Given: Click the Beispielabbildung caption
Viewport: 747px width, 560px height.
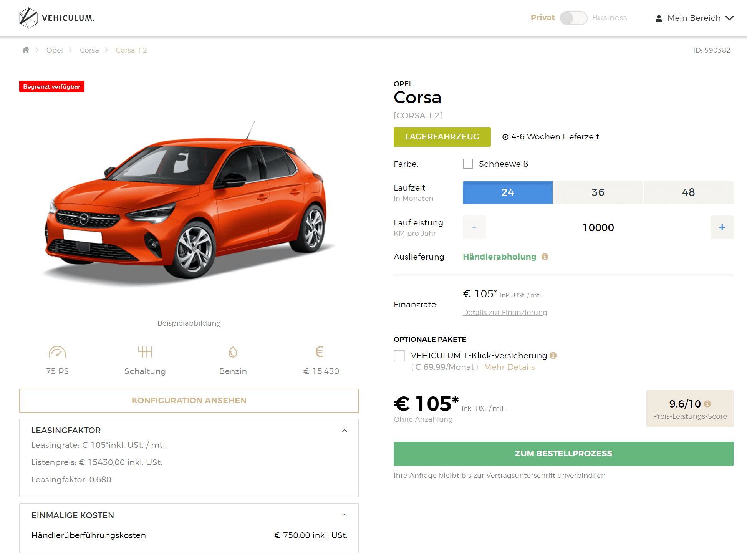Looking at the screenshot, I should coord(189,323).
